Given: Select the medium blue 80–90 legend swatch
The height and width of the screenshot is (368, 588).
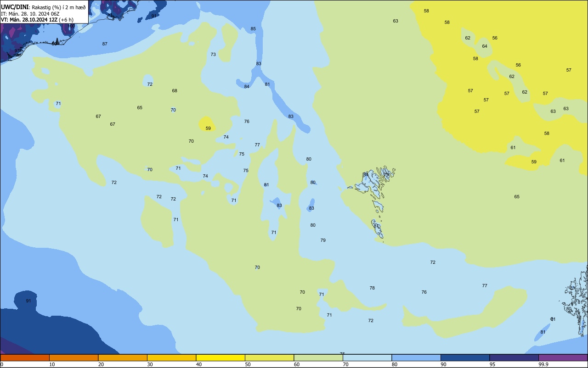Looking at the screenshot, I should 416,357.
